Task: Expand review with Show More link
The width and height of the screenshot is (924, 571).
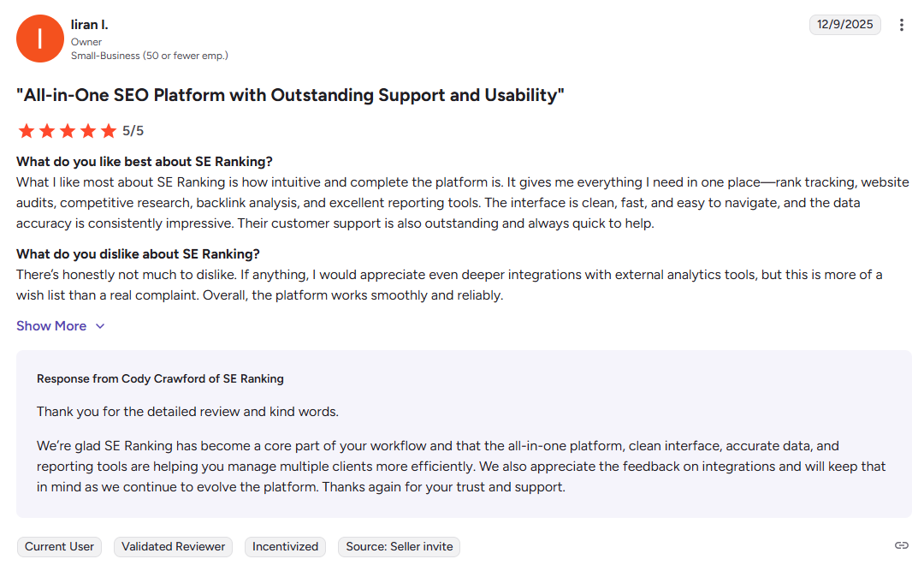Action: [51, 326]
